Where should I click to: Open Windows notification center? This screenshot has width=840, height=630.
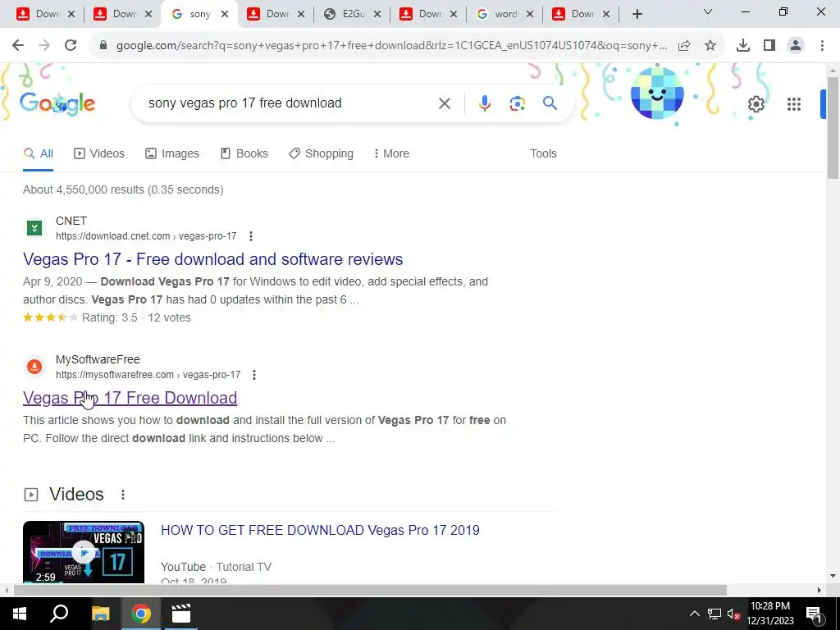[814, 614]
